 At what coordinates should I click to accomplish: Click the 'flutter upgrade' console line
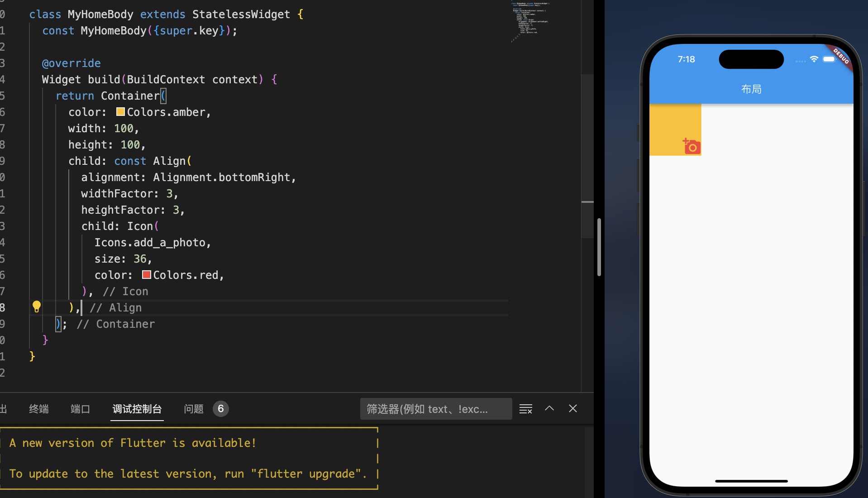[188, 474]
